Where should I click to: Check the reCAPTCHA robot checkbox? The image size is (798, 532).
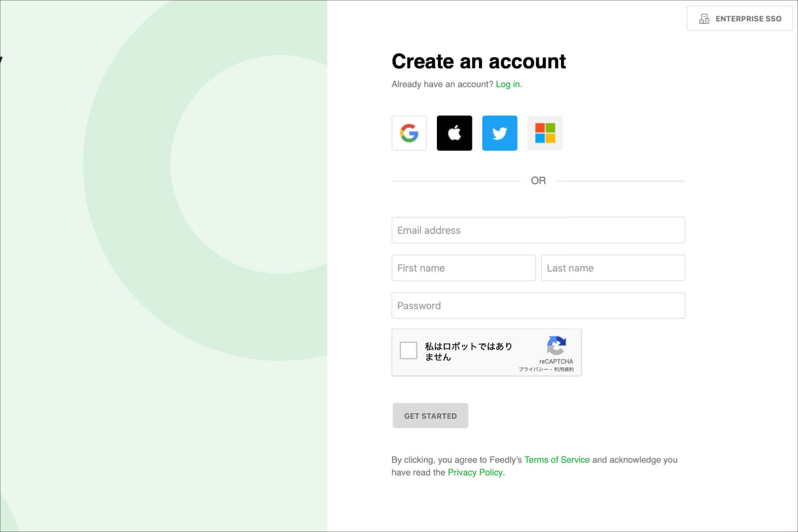[x=408, y=351]
